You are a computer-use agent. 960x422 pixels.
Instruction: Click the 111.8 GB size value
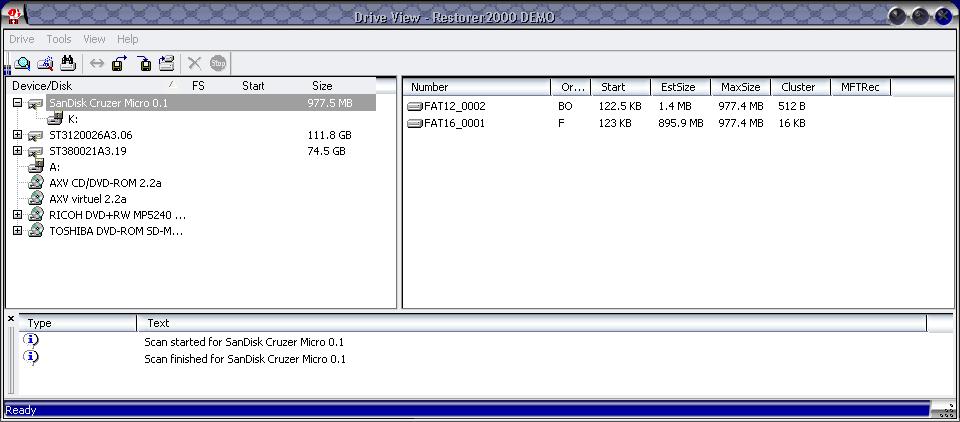click(329, 135)
